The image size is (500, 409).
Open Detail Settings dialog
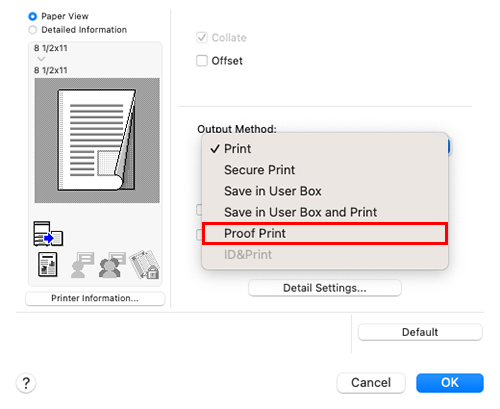coord(325,288)
